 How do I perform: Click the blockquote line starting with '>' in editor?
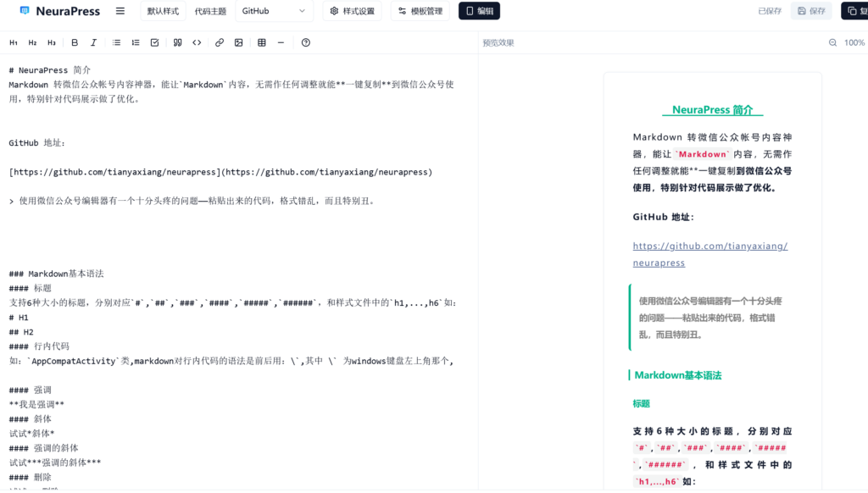point(192,201)
